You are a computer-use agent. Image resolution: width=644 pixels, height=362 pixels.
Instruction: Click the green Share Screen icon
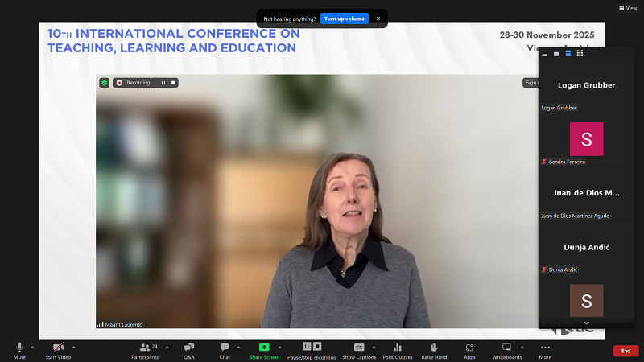pos(264,348)
